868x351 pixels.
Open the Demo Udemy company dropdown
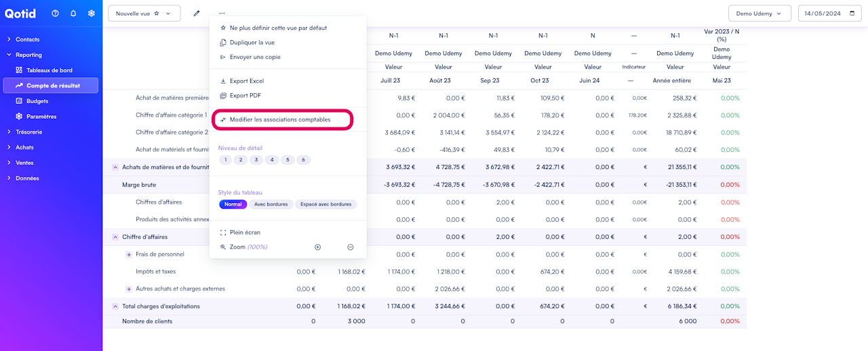pyautogui.click(x=759, y=14)
